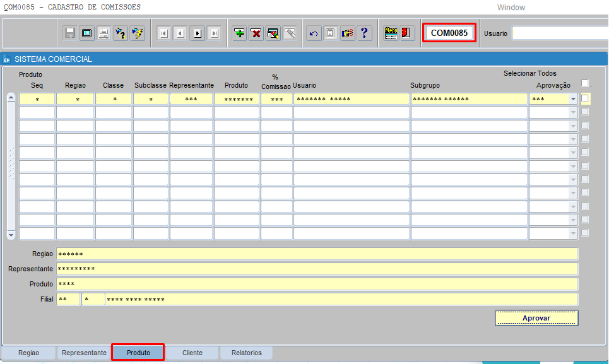Check the Selecionar Todos checkbox
Viewport: 609px width, 364px height.
tap(585, 83)
